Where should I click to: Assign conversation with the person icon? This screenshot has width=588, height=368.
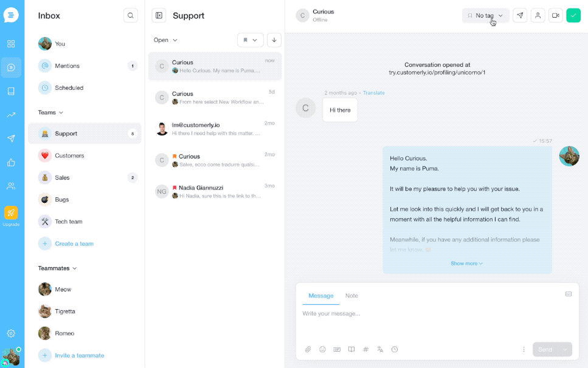coord(538,15)
